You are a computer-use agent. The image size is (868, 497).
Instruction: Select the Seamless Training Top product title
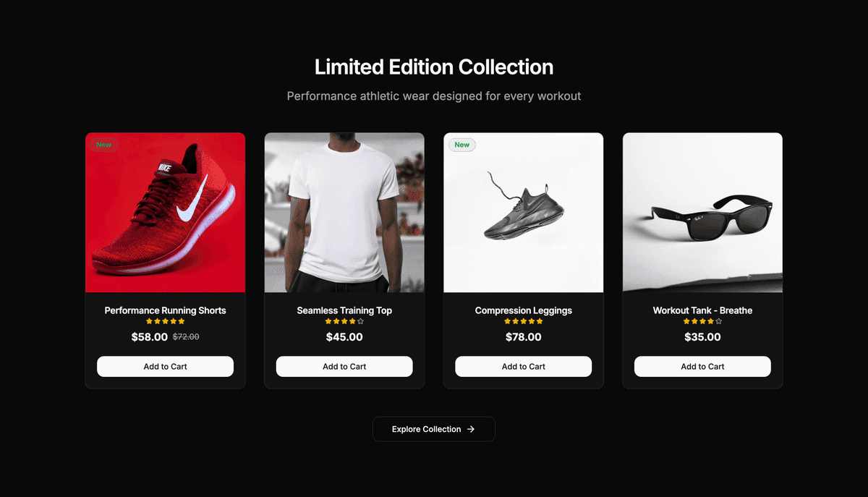pos(344,310)
